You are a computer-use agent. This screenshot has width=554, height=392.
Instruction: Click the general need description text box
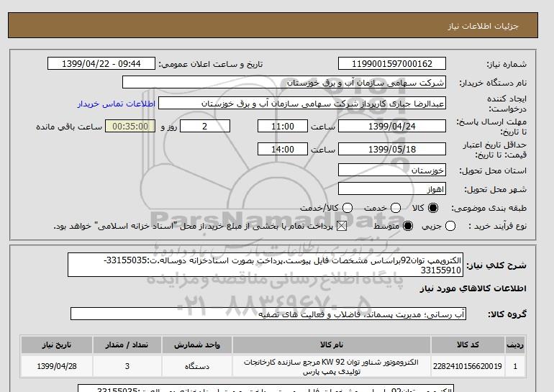[x=265, y=265]
